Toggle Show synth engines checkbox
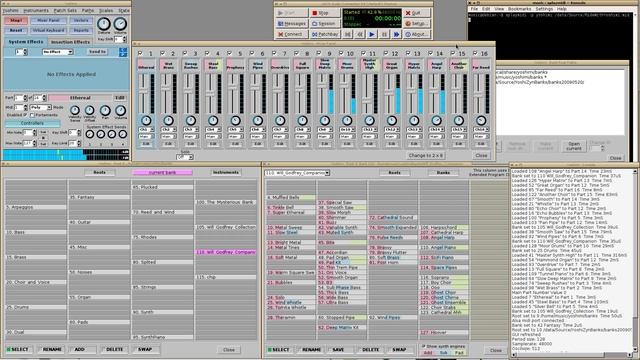 tap(423, 346)
